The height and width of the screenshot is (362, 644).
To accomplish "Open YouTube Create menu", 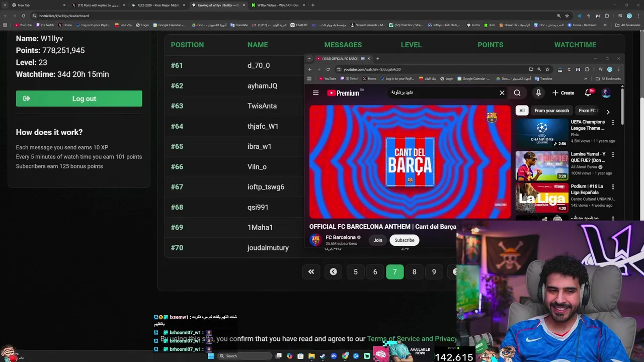I will coord(563,93).
